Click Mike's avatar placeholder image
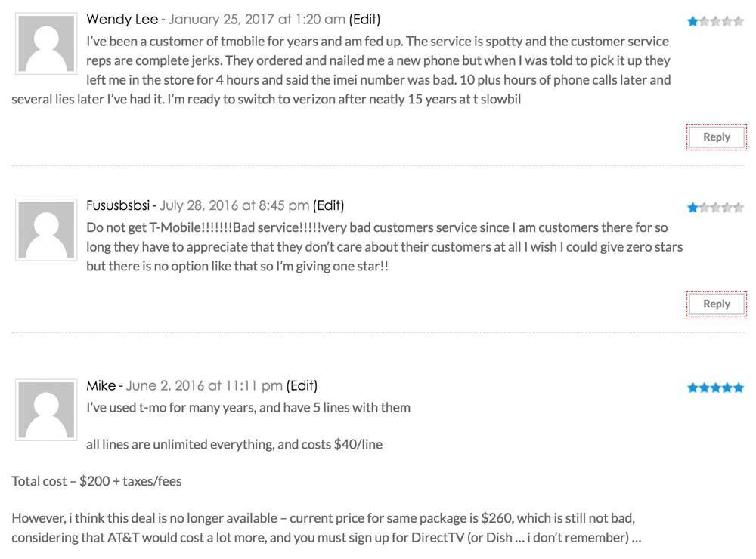 46,409
